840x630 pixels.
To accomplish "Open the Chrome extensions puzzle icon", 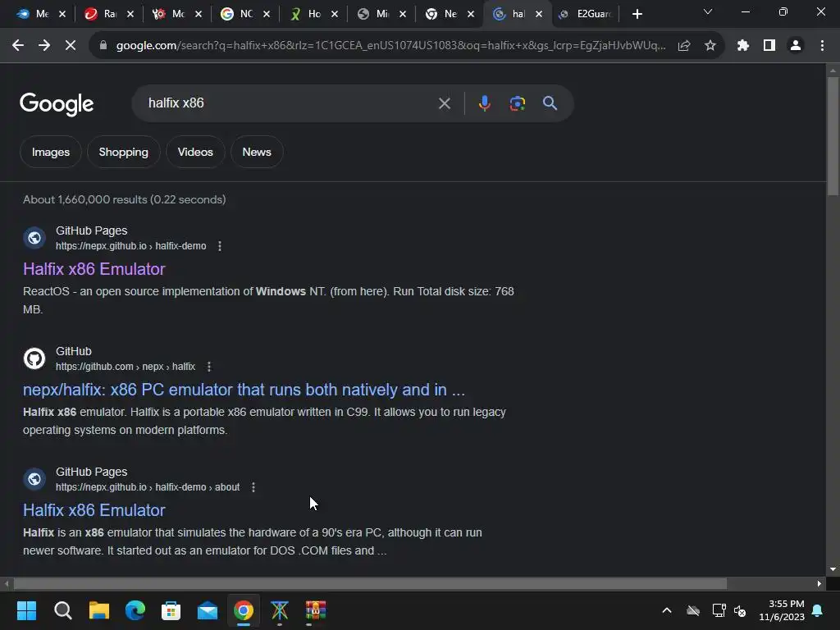I will 742,46.
